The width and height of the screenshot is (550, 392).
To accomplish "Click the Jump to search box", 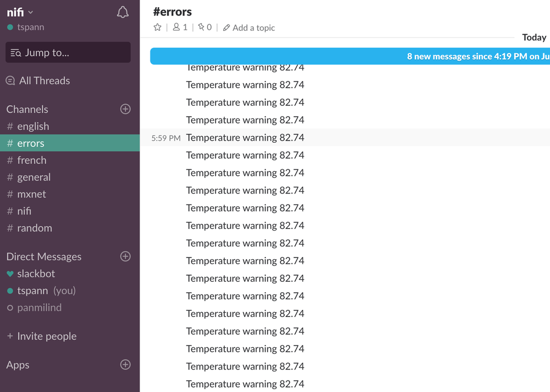I will 68,53.
